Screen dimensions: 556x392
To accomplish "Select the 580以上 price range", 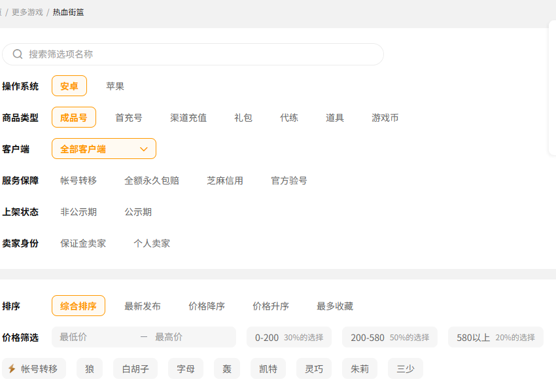I will pyautogui.click(x=495, y=338).
